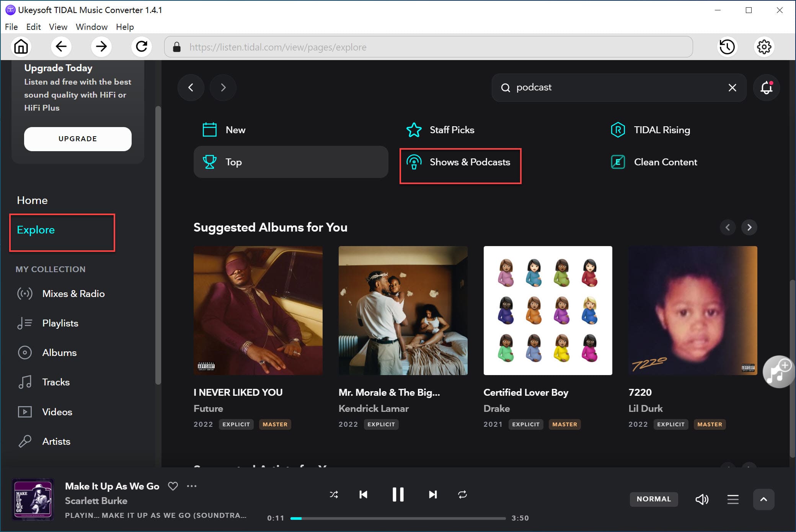Clear the podcast search field
Viewport: 796px width, 532px height.
click(732, 88)
